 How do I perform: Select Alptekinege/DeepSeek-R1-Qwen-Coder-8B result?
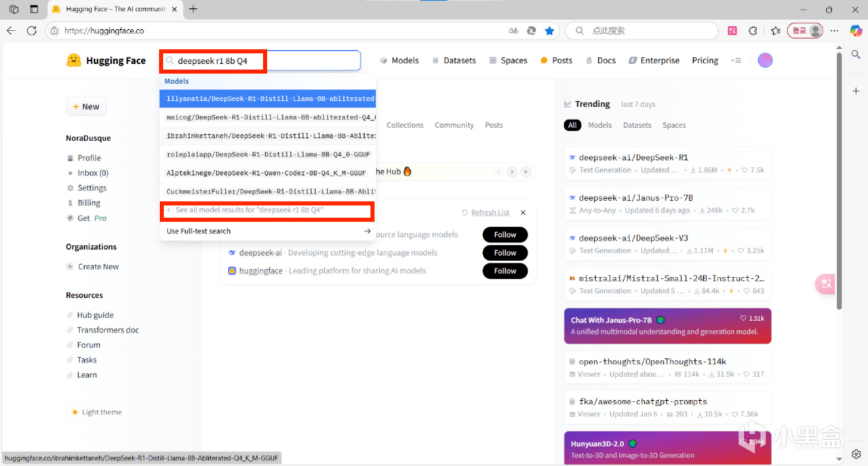(x=268, y=173)
